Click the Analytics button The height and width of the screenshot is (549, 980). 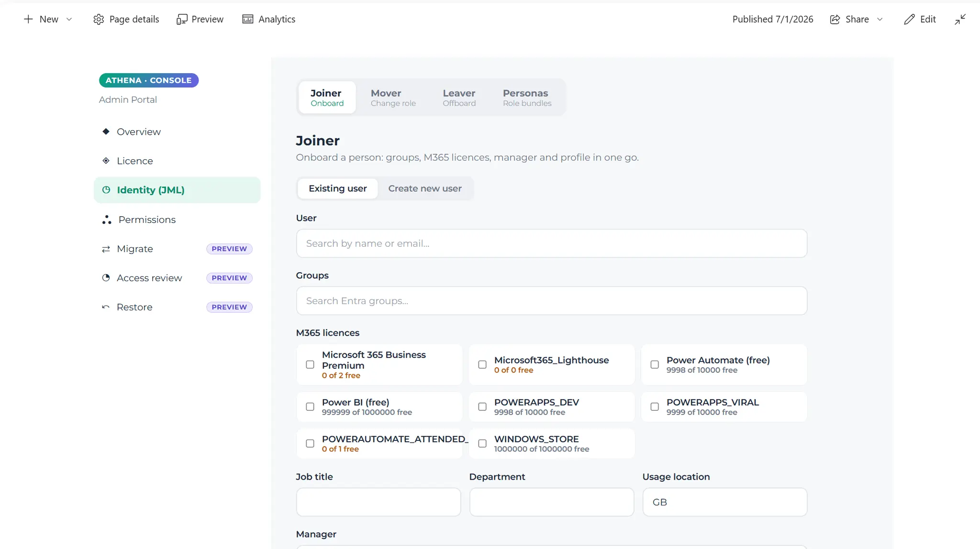[x=269, y=19]
